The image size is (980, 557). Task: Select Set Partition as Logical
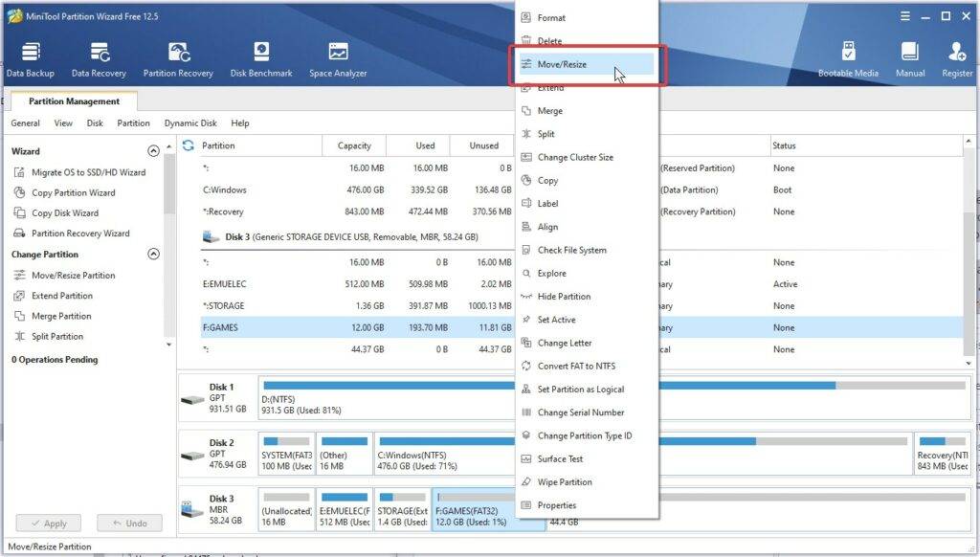pos(587,390)
